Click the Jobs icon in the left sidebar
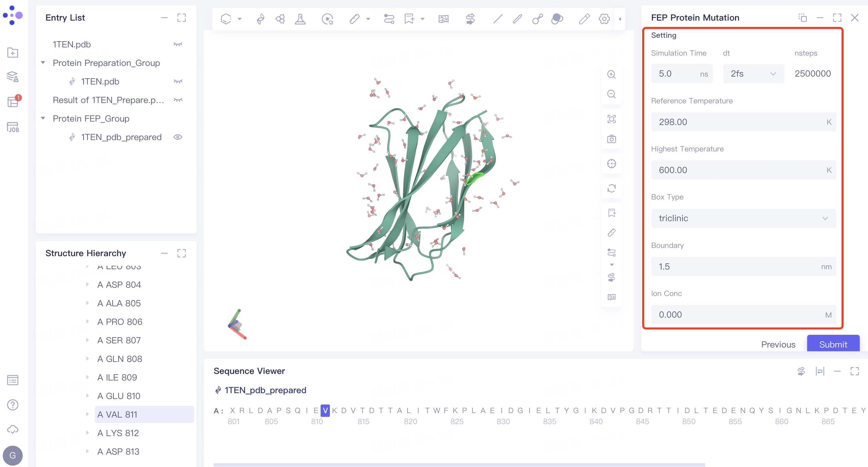The width and height of the screenshot is (868, 467). [x=13, y=127]
